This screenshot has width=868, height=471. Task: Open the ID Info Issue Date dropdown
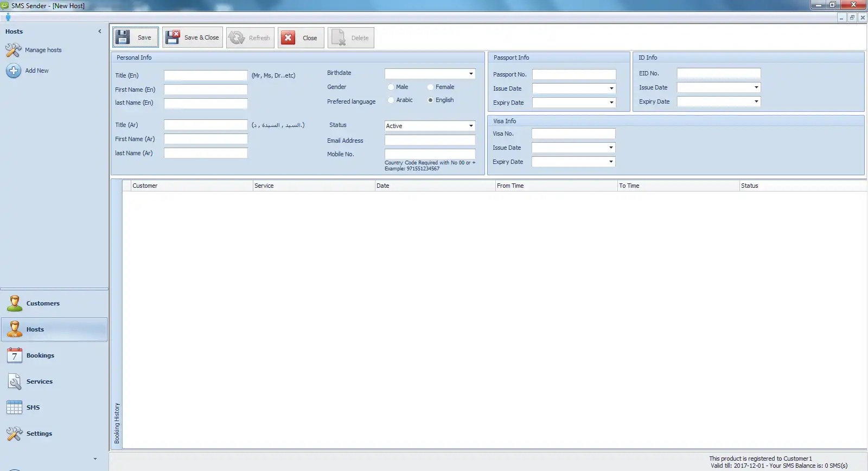coord(756,87)
